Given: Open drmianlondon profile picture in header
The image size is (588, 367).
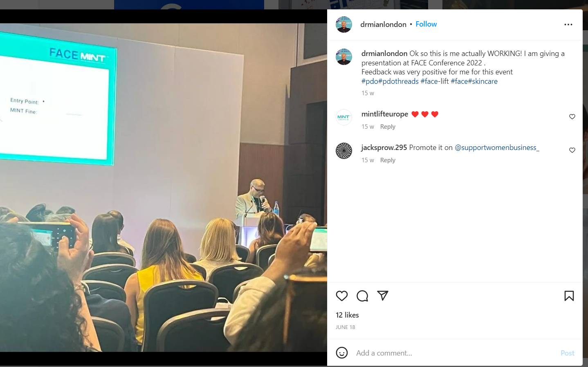Looking at the screenshot, I should click(344, 25).
